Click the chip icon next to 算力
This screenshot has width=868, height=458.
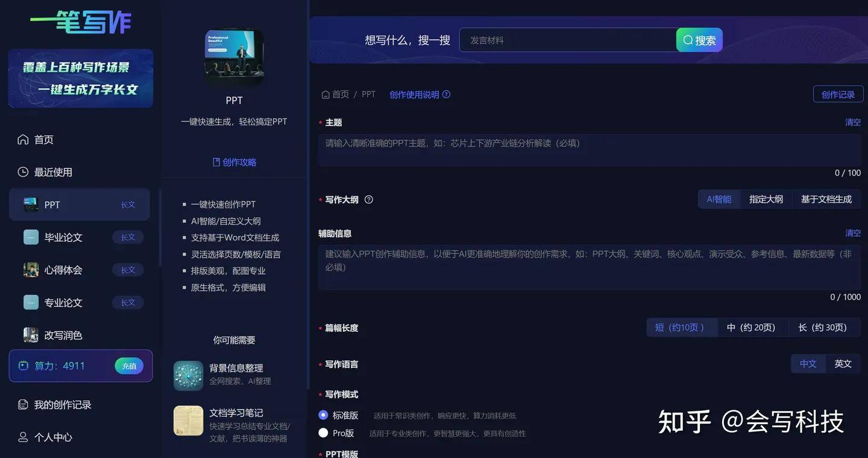tap(24, 366)
